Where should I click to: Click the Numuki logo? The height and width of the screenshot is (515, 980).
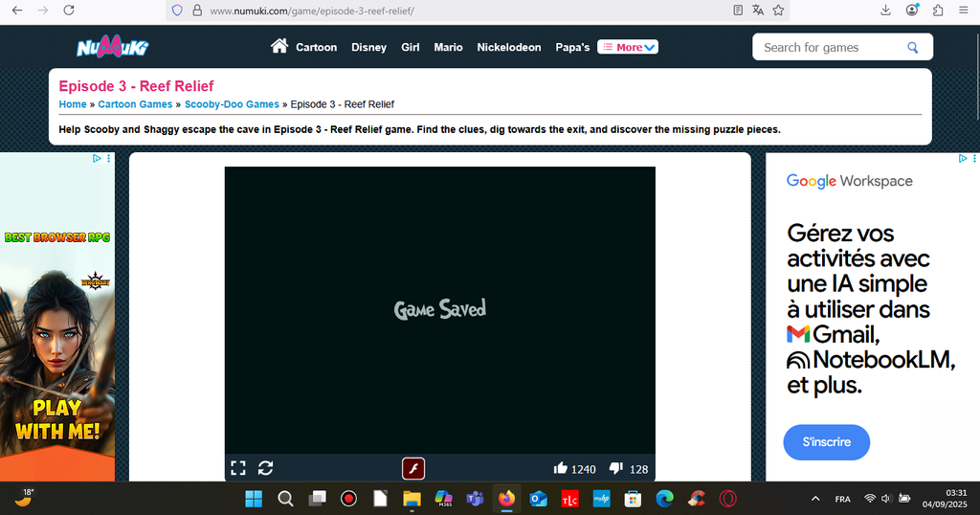tap(112, 47)
